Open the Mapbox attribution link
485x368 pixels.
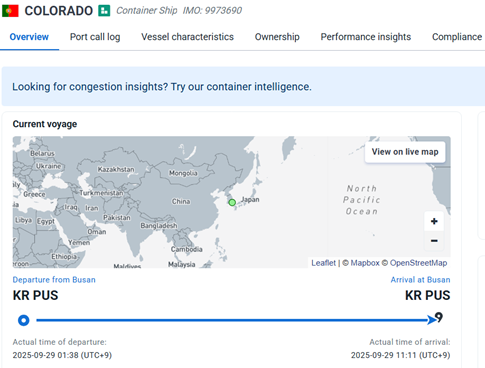click(x=365, y=263)
